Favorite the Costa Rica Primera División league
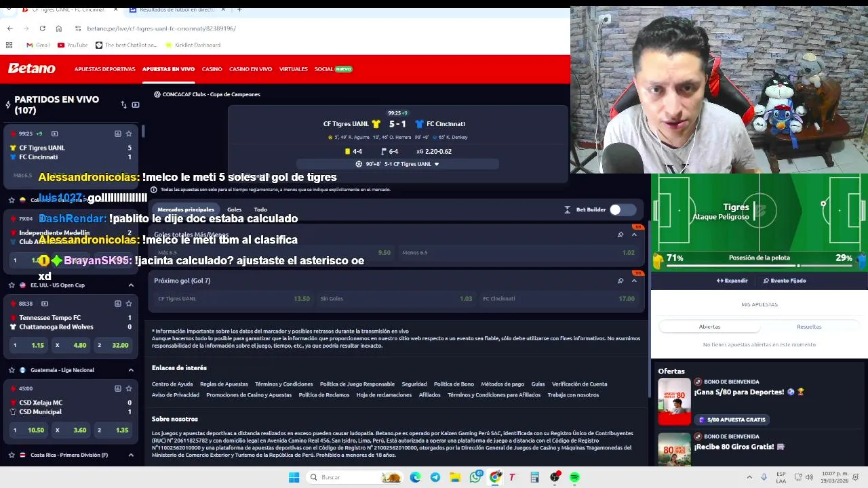 [12, 455]
